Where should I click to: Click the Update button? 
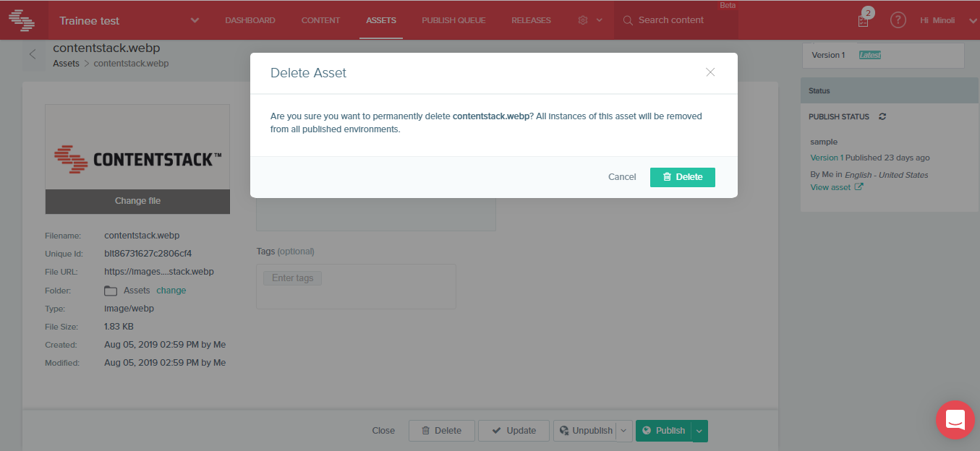(514, 431)
